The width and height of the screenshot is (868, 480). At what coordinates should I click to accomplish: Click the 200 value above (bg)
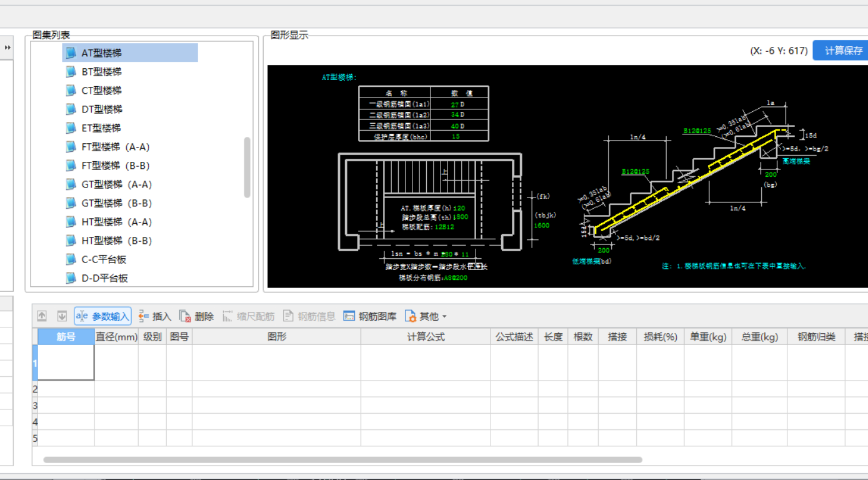coord(771,175)
